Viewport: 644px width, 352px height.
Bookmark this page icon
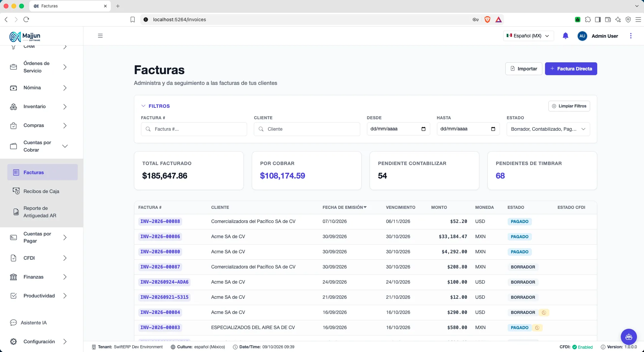(133, 20)
